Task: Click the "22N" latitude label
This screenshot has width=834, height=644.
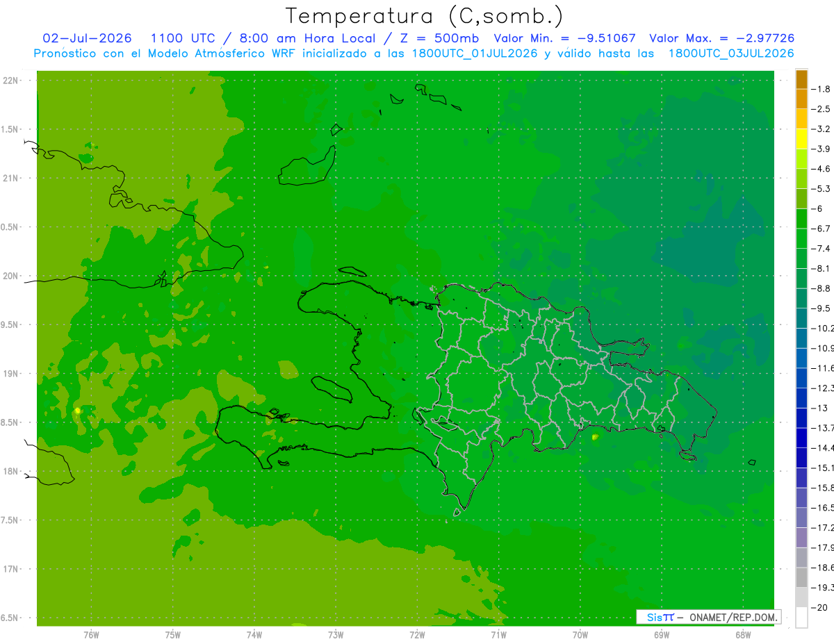Action: 10,81
